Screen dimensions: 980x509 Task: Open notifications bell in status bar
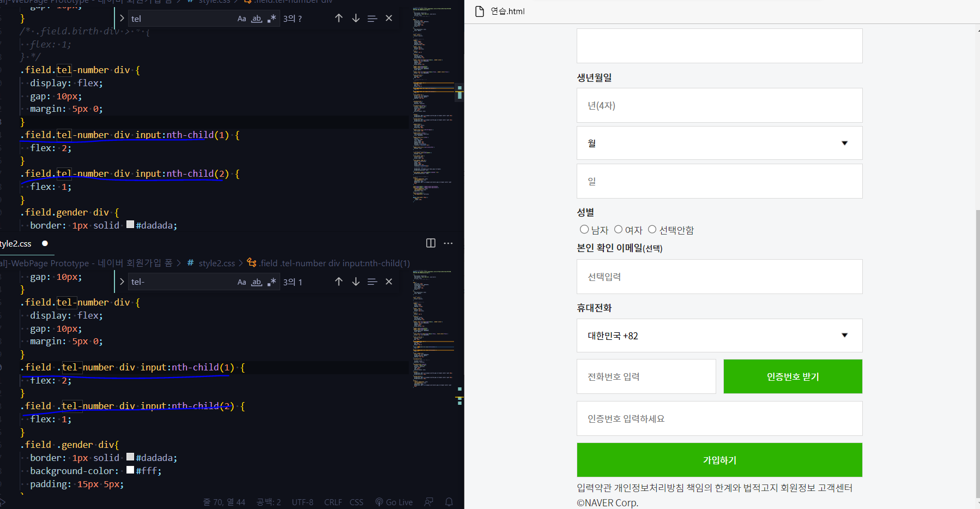[449, 502]
